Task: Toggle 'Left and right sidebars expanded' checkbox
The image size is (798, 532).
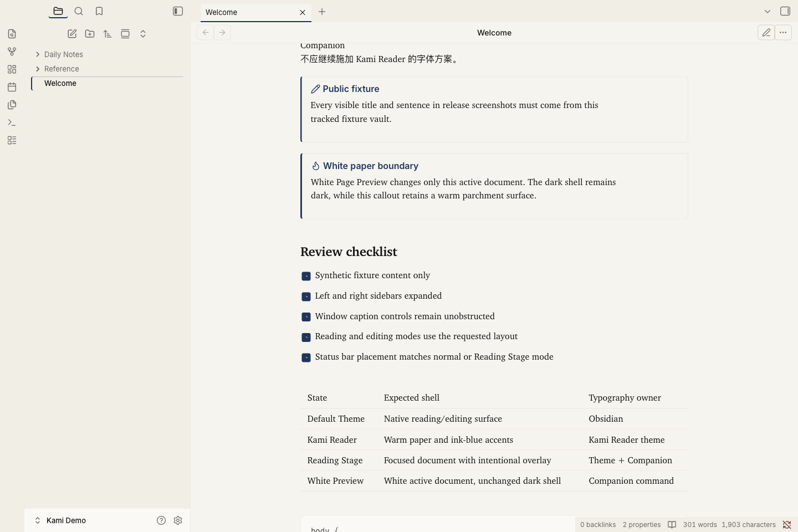Action: (306, 296)
